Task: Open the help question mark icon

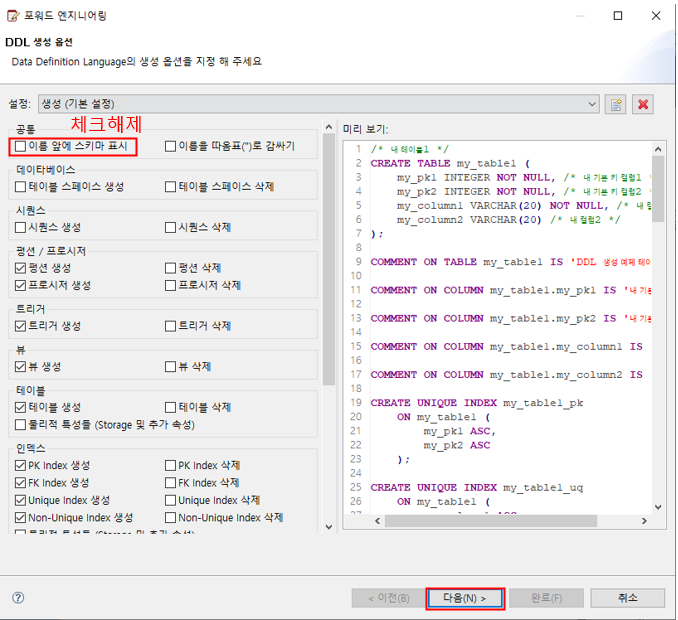Action: tap(18, 598)
